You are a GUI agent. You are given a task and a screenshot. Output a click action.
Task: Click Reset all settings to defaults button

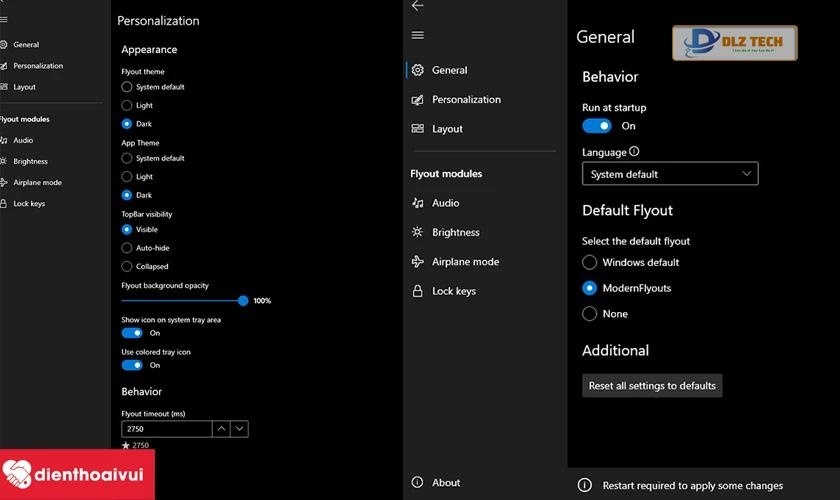pyautogui.click(x=652, y=386)
